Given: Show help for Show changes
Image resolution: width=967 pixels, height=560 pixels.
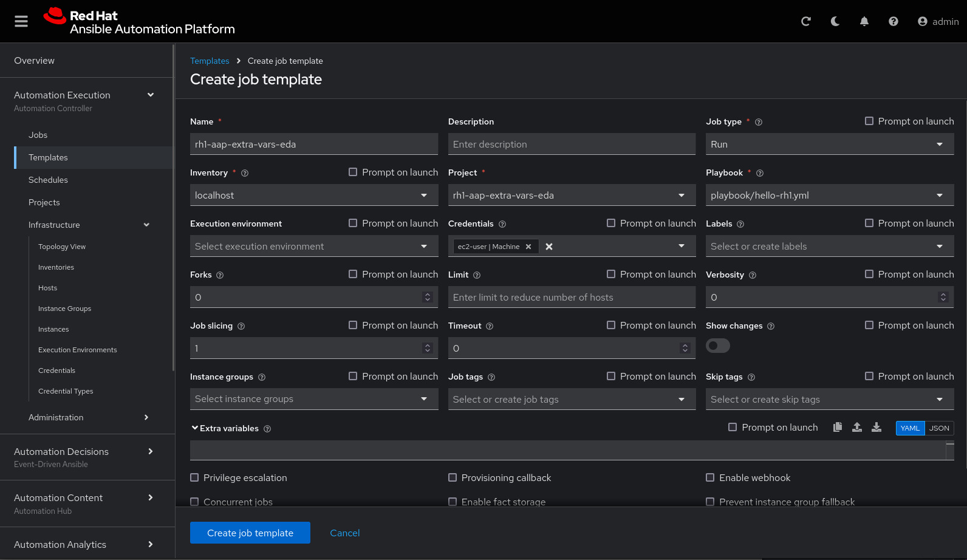Looking at the screenshot, I should 771,326.
